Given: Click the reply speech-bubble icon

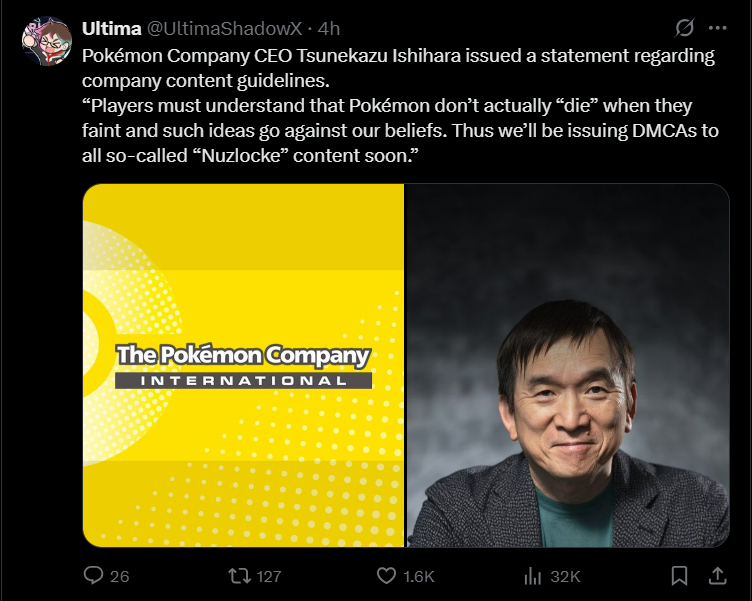Looking at the screenshot, I should click(93, 575).
